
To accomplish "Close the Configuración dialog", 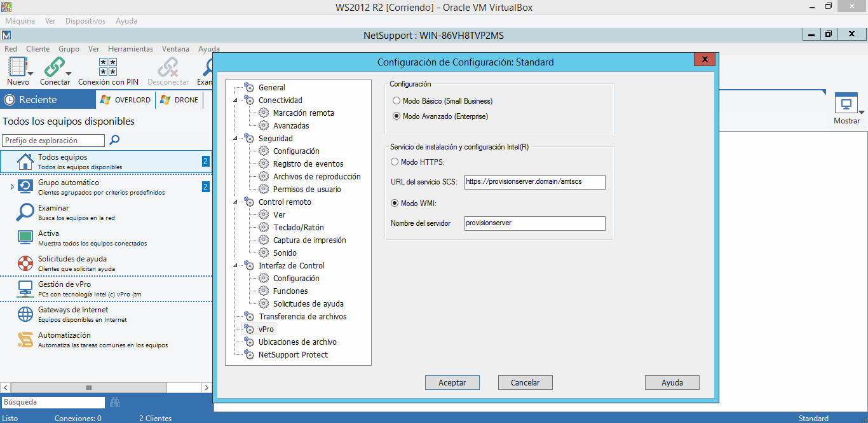I will coord(705,60).
